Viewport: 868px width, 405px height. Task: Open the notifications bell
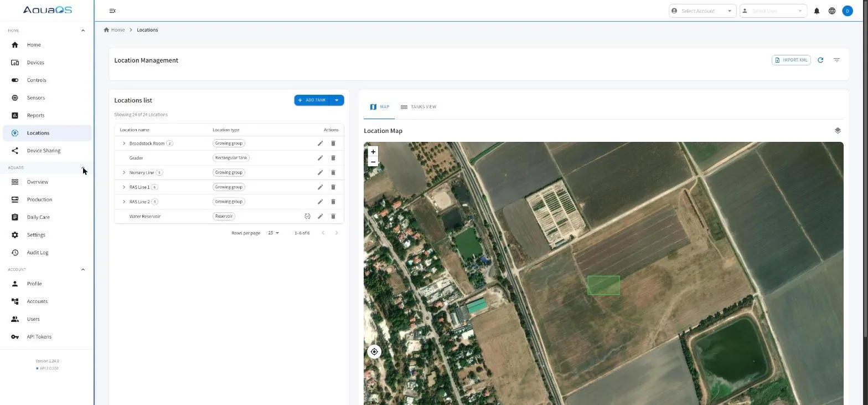[817, 11]
